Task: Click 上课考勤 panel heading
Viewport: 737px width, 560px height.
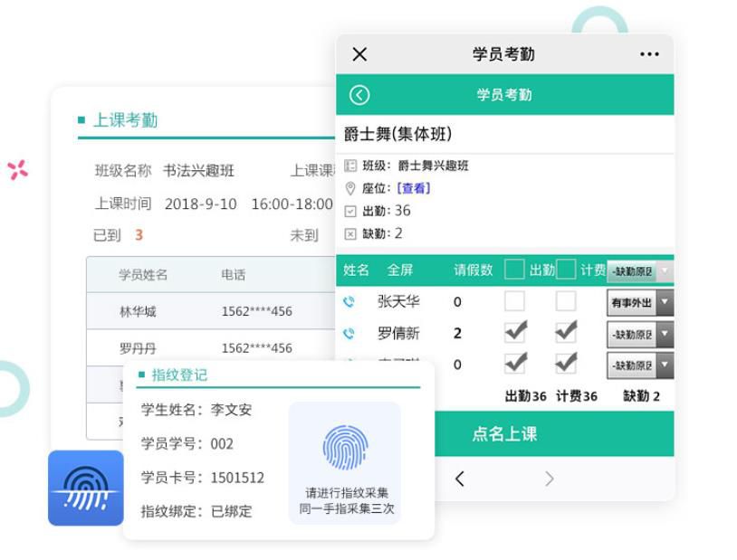Action: click(126, 120)
